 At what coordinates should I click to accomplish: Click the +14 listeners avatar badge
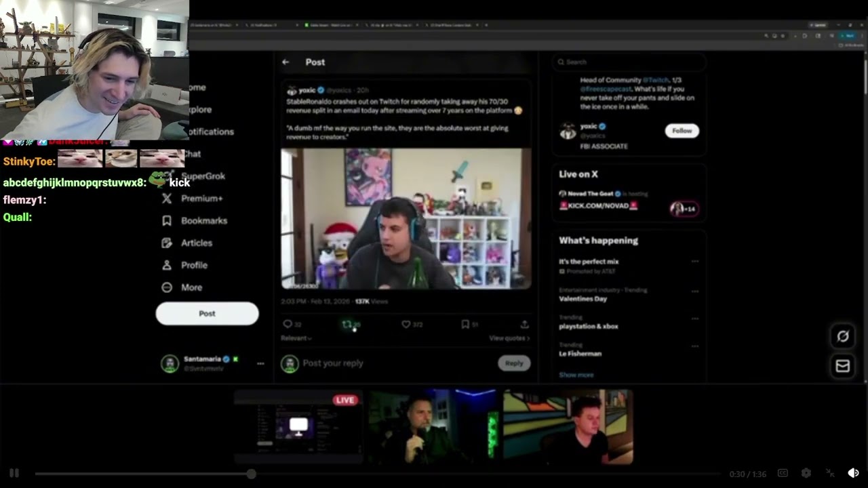point(684,208)
